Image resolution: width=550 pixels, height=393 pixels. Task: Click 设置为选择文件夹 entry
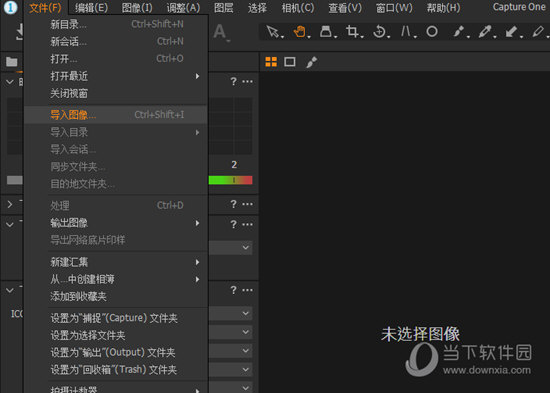point(116,335)
